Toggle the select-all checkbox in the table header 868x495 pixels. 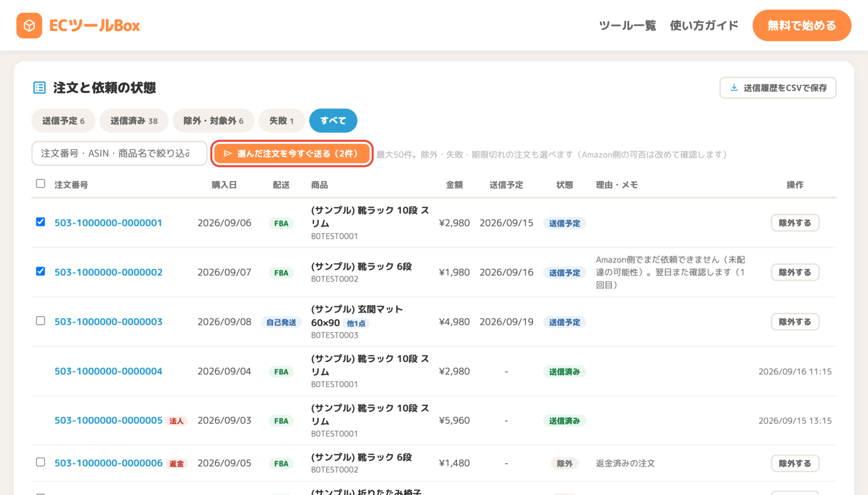(41, 184)
